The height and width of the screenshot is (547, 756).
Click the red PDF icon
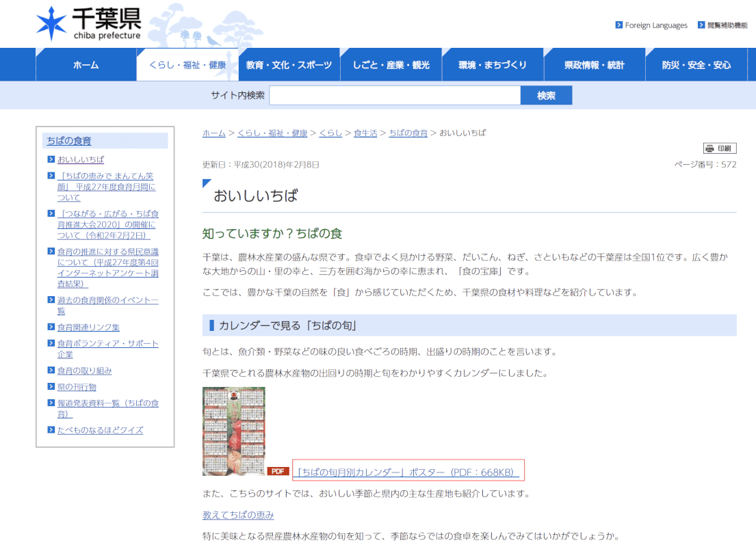click(278, 471)
